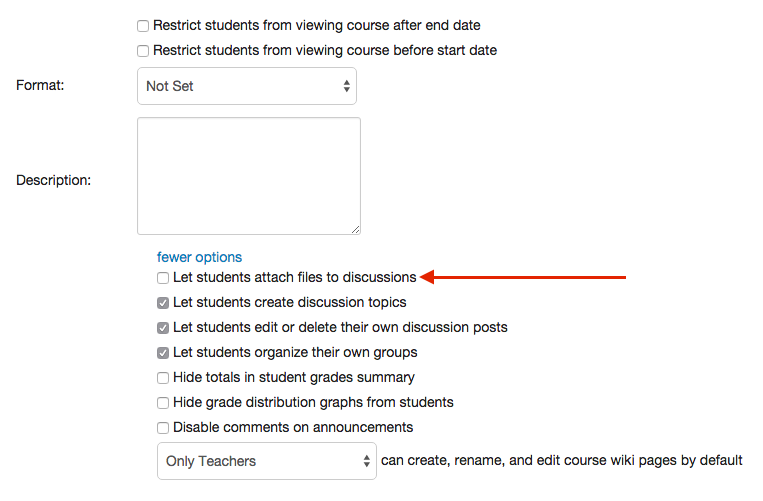Click the Hide grade distribution graphs label text
The width and height of the screenshot is (763, 501).
[313, 403]
